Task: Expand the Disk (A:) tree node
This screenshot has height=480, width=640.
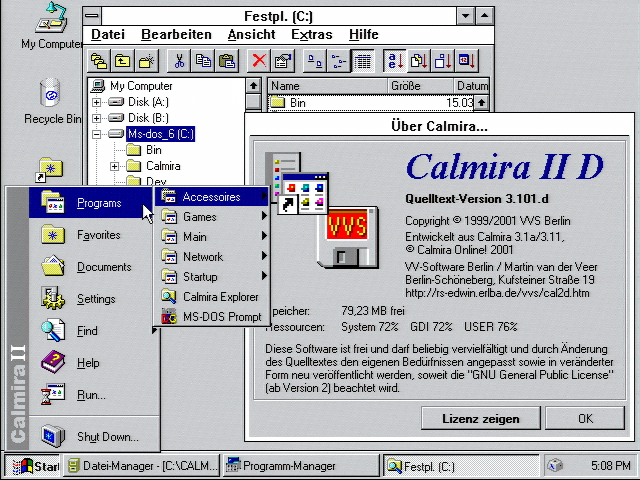Action: pos(96,102)
